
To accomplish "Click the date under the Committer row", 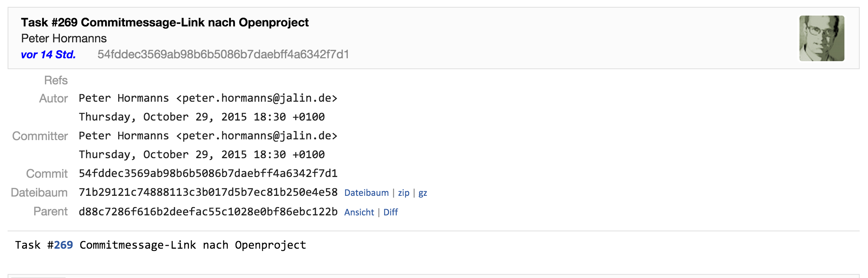I will [x=202, y=155].
